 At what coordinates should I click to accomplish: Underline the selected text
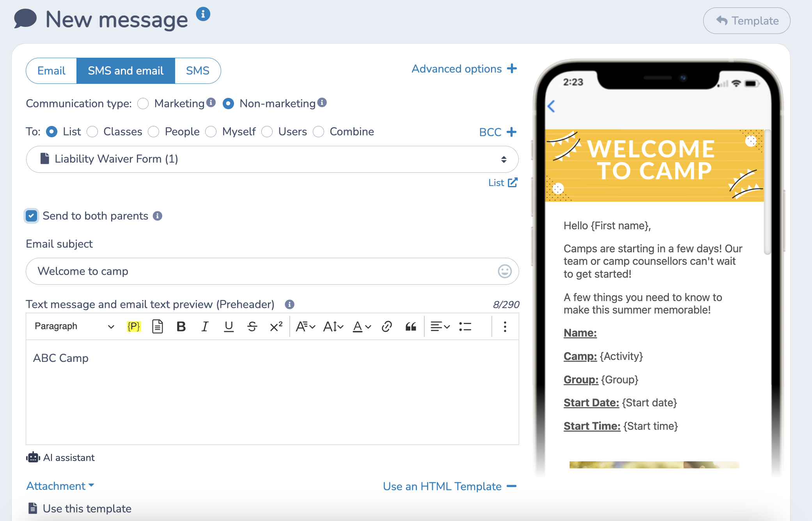229,326
